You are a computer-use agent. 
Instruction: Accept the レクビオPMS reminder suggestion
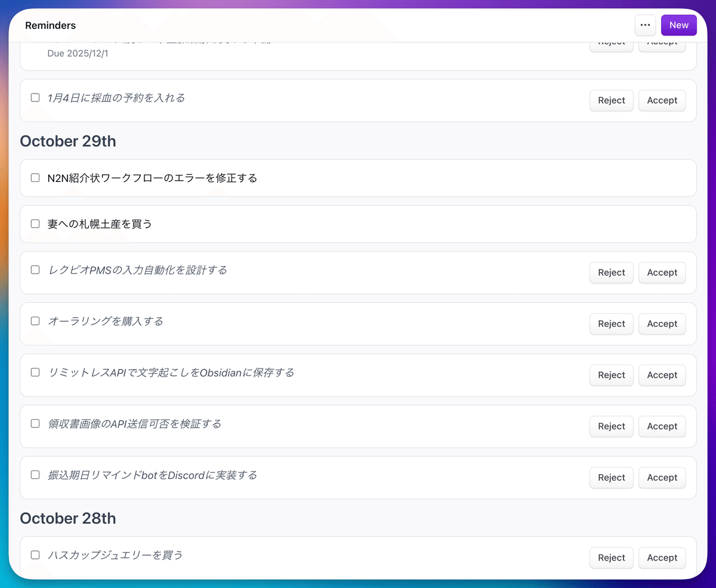[662, 273]
